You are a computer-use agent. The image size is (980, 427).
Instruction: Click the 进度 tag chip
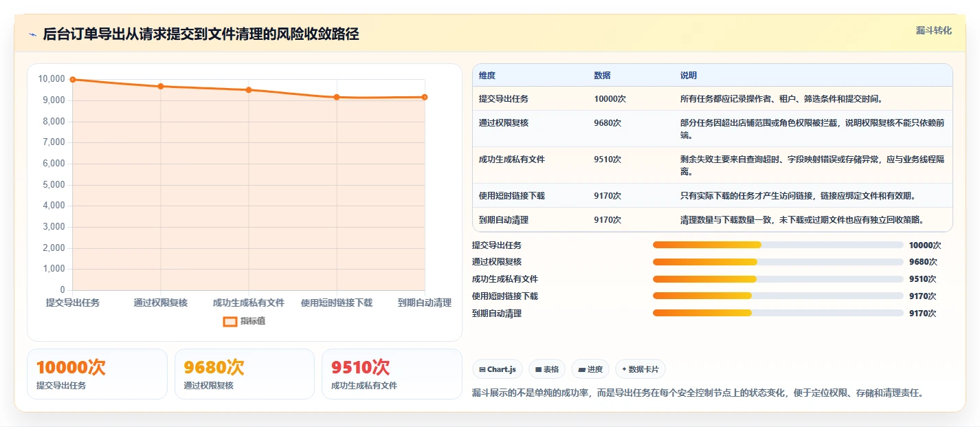pos(590,369)
